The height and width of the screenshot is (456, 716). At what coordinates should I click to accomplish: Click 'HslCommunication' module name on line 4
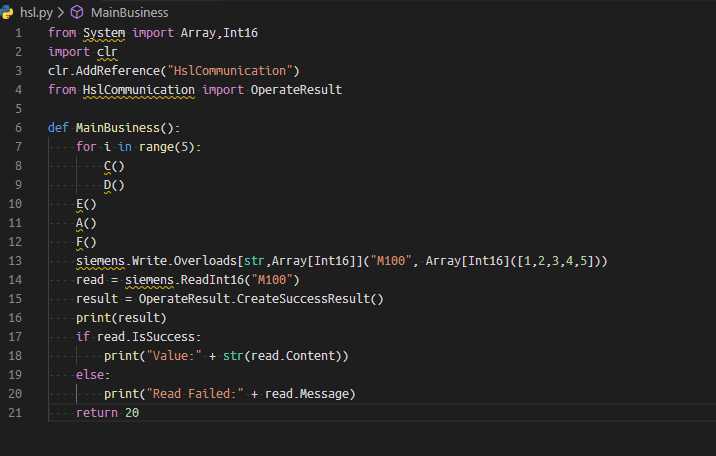tap(139, 90)
